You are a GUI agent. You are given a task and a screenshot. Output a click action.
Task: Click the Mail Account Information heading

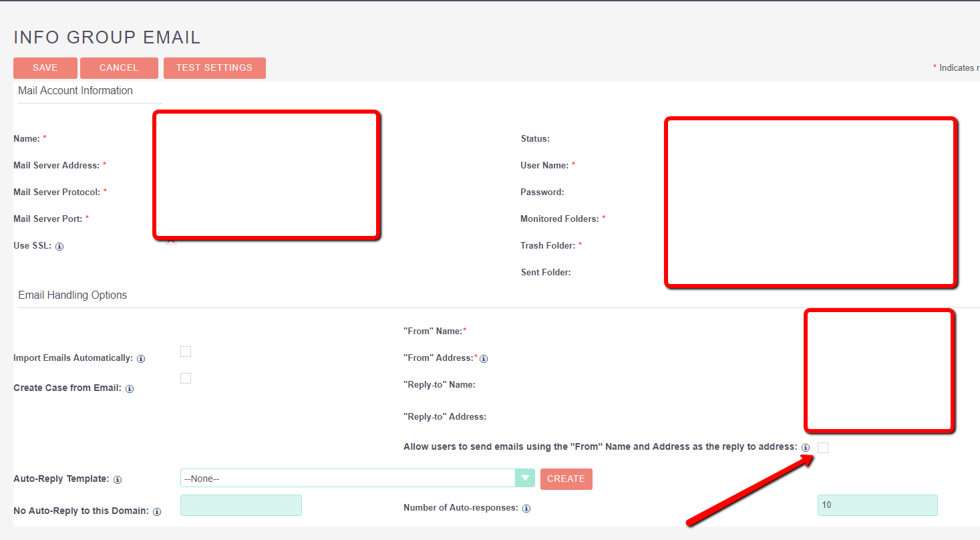(x=75, y=91)
